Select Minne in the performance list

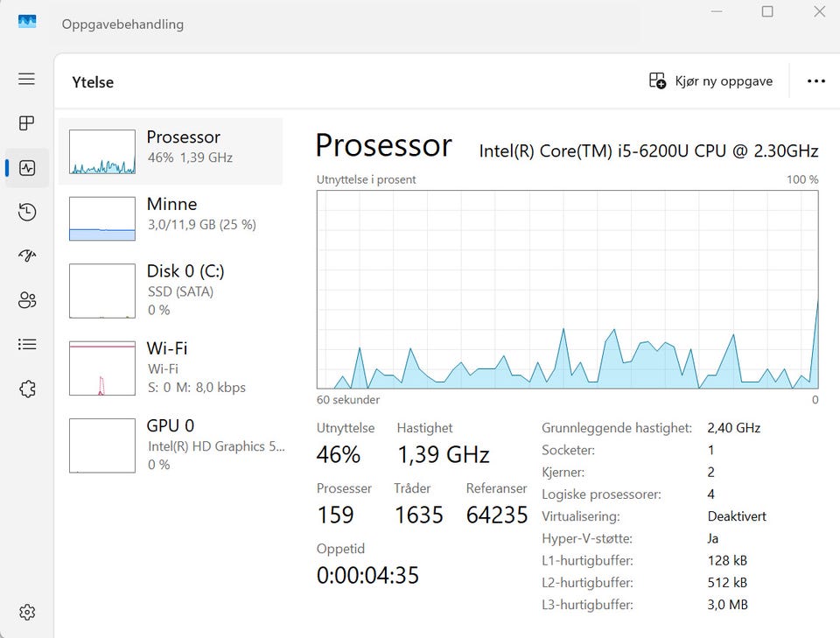tap(171, 219)
